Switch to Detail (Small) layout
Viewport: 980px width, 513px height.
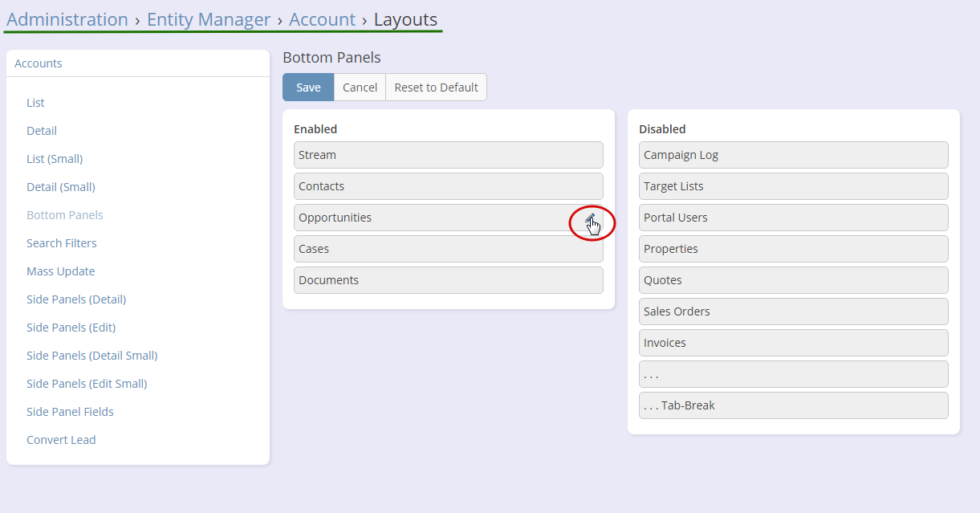pyautogui.click(x=61, y=187)
